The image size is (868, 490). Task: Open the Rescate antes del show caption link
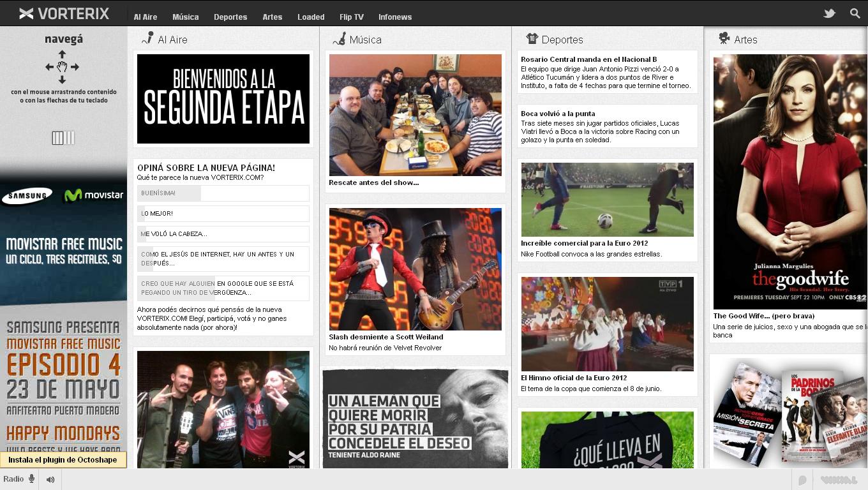(374, 182)
